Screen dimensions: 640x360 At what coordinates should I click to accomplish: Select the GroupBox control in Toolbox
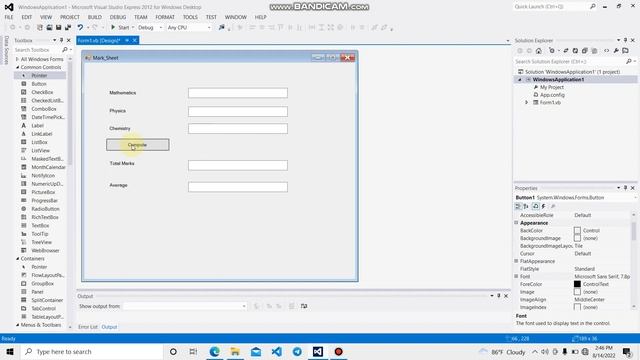[42, 283]
